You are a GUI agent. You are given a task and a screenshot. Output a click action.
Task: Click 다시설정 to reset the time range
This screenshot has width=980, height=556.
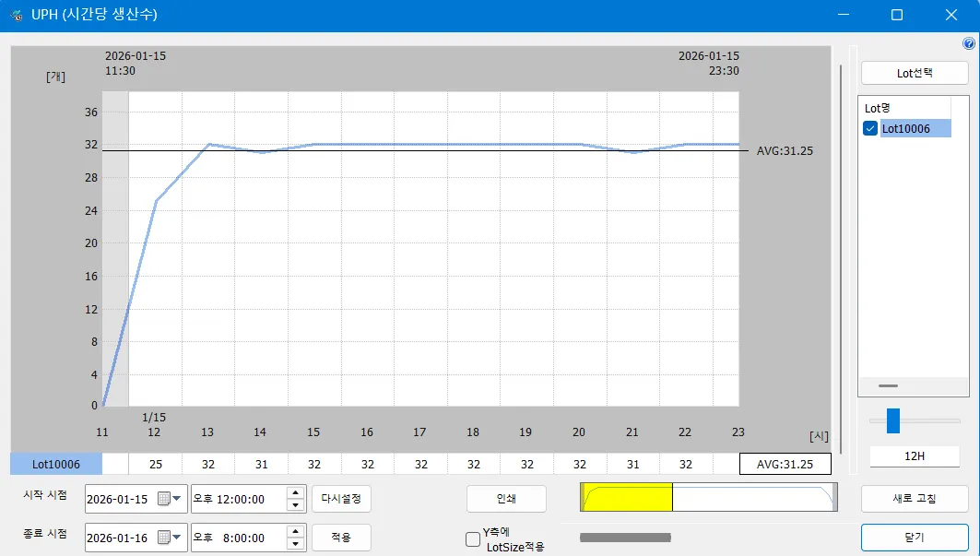341,499
